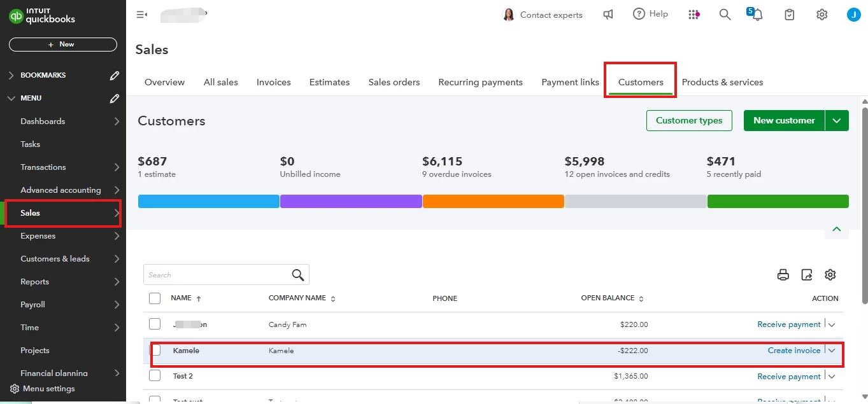Filter by green recently paid bar
This screenshot has width=868, height=404.
pos(778,201)
